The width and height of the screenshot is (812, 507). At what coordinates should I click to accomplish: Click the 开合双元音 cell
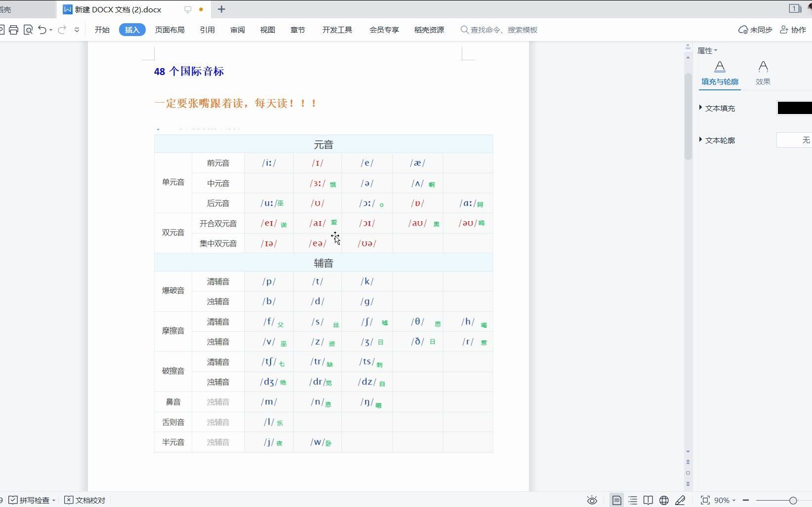point(218,223)
